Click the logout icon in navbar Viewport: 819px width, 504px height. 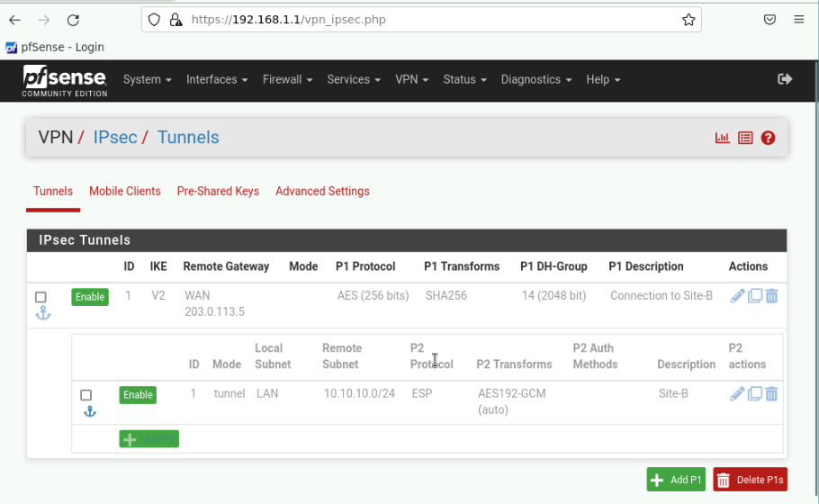785,79
